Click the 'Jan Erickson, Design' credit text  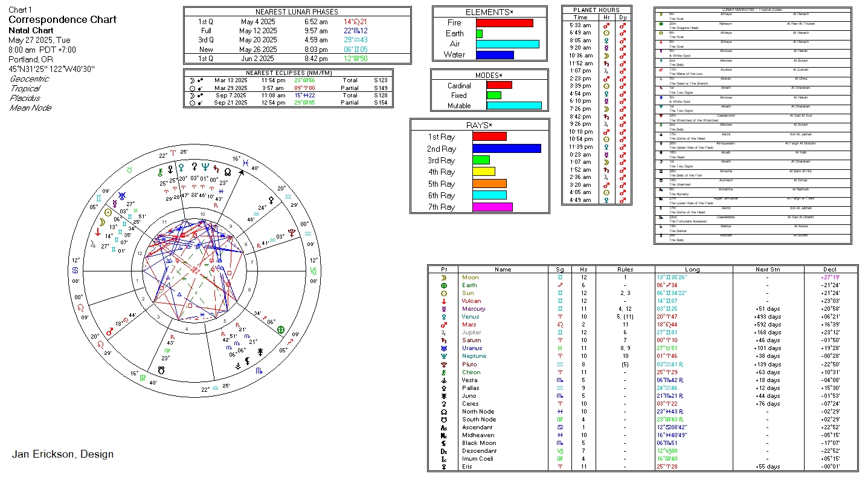tap(63, 454)
